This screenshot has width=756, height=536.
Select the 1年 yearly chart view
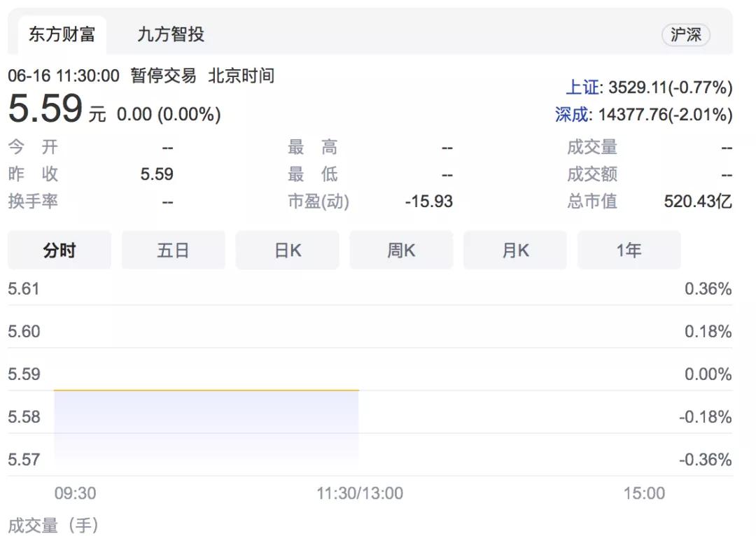(x=629, y=250)
